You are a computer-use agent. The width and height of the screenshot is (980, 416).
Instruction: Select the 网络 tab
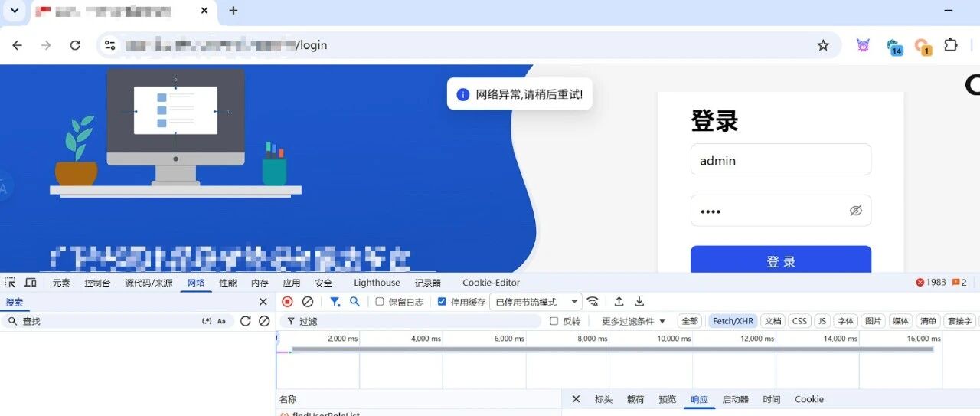click(196, 283)
